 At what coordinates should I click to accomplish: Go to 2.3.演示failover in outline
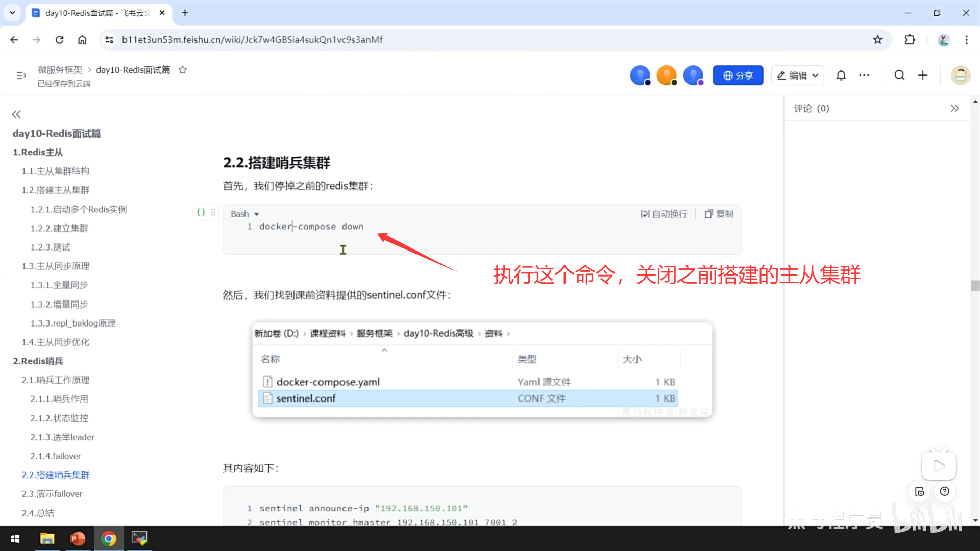pyautogui.click(x=52, y=494)
